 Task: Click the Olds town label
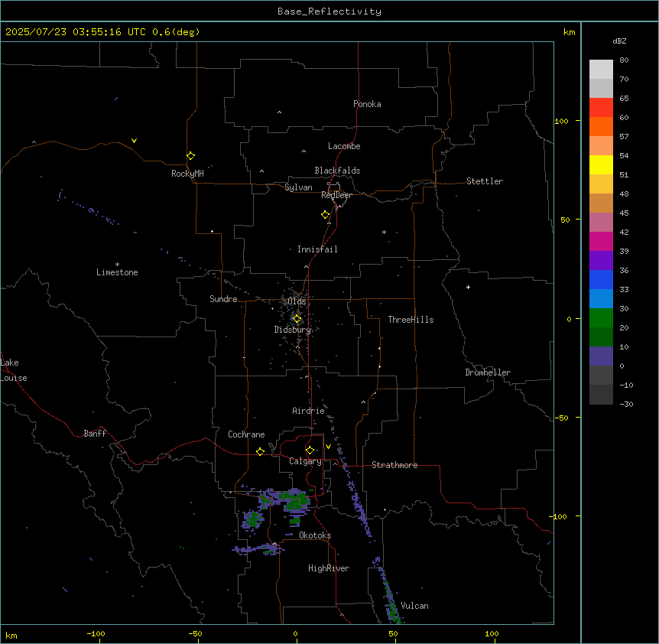(x=297, y=301)
